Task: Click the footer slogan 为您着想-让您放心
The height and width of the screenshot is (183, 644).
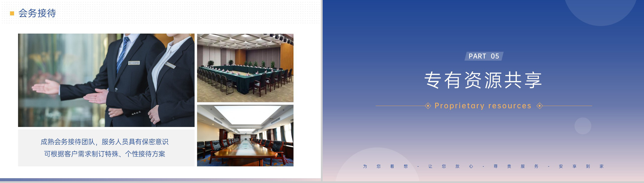Action: [418, 166]
